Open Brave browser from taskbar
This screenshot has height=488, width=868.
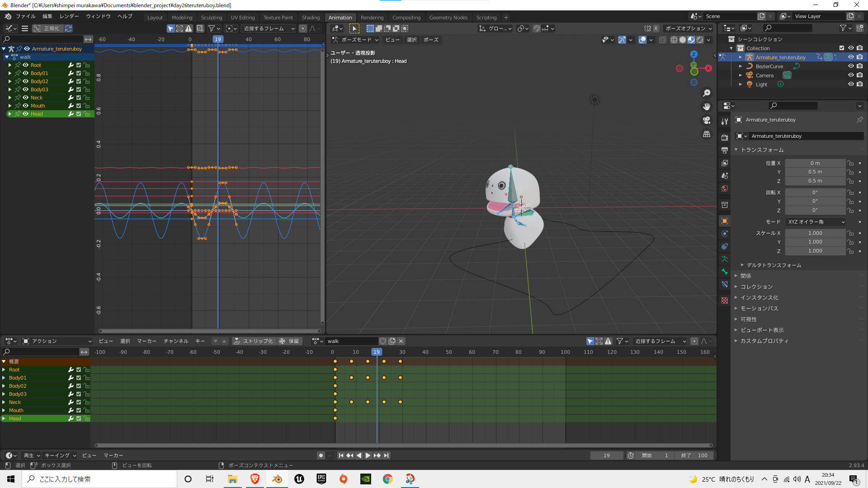click(x=255, y=479)
